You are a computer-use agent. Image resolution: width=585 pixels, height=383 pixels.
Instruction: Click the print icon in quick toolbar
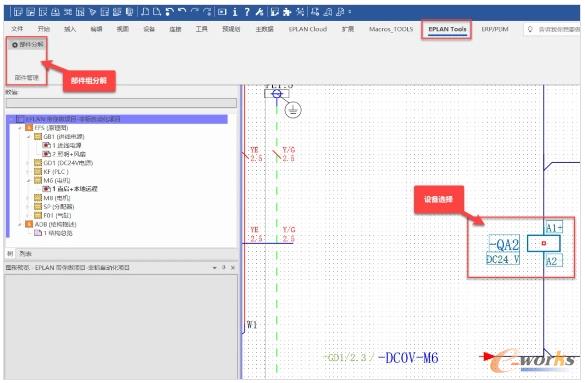click(x=55, y=12)
